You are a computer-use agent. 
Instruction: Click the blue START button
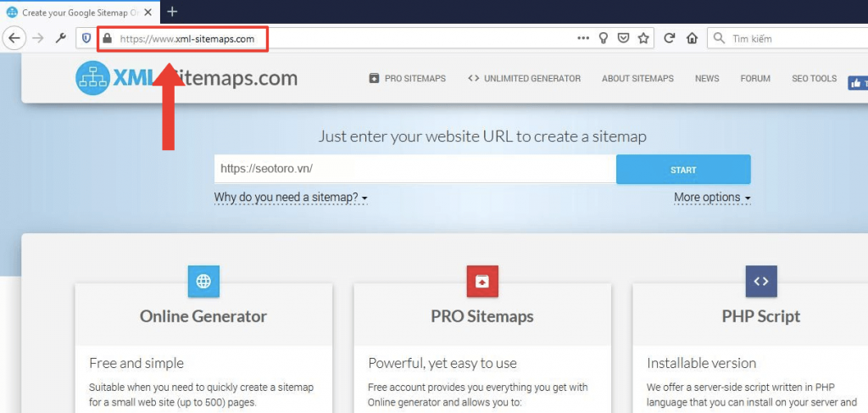[x=683, y=170]
